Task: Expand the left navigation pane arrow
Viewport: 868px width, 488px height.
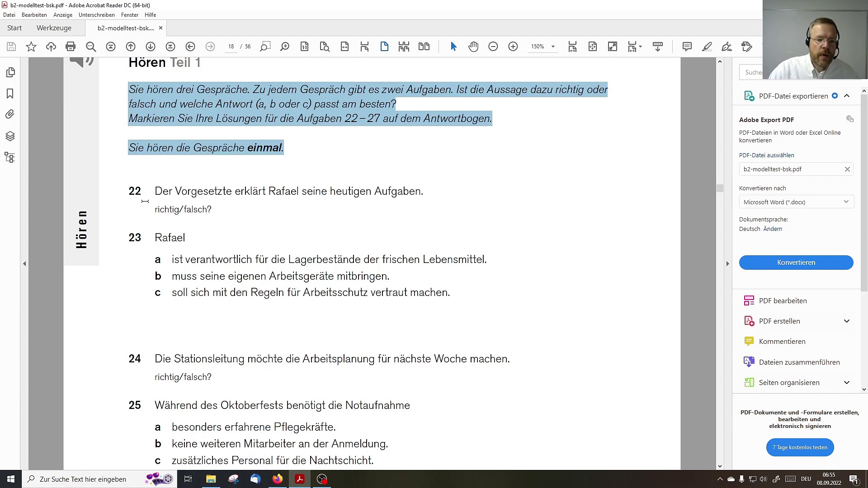Action: [x=24, y=264]
